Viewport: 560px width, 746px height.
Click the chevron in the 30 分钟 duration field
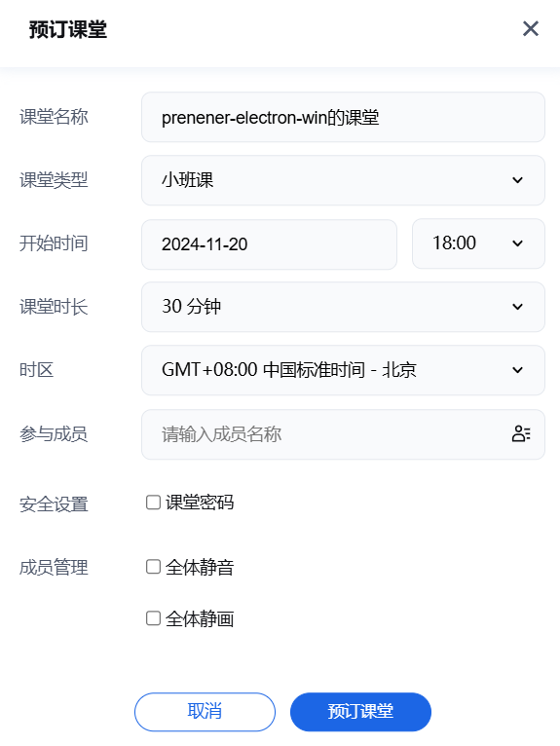pos(518,307)
